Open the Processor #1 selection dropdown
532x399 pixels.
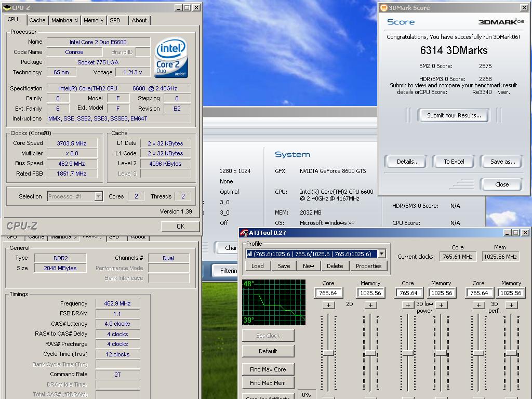pos(98,196)
